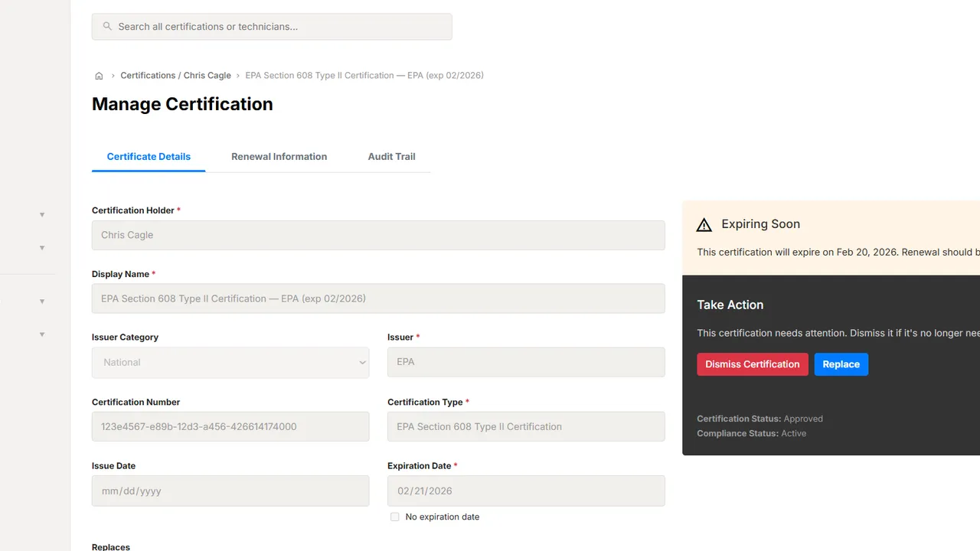Click the Certification Number field
980x551 pixels.
click(x=230, y=426)
